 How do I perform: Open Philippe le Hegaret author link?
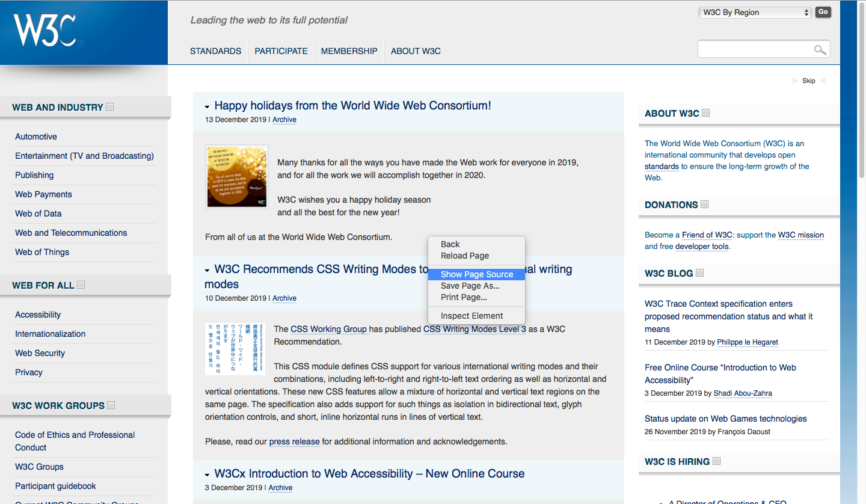pos(748,342)
